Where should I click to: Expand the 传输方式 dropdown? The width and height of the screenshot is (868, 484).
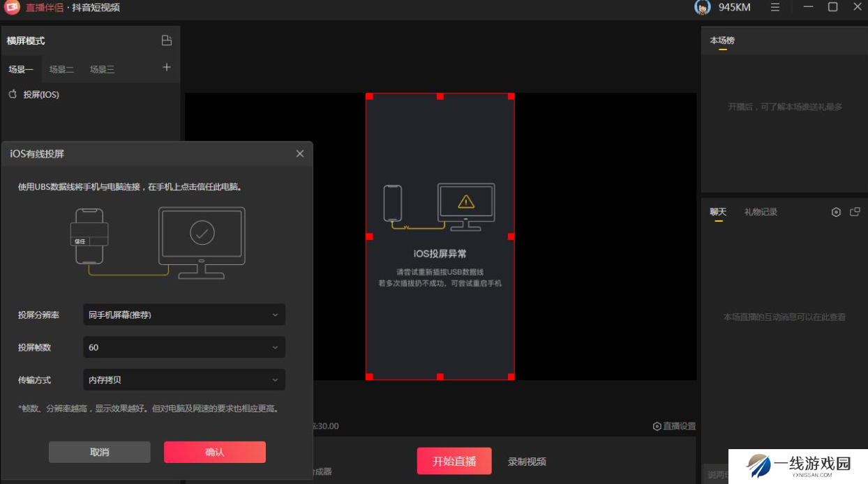(x=184, y=380)
